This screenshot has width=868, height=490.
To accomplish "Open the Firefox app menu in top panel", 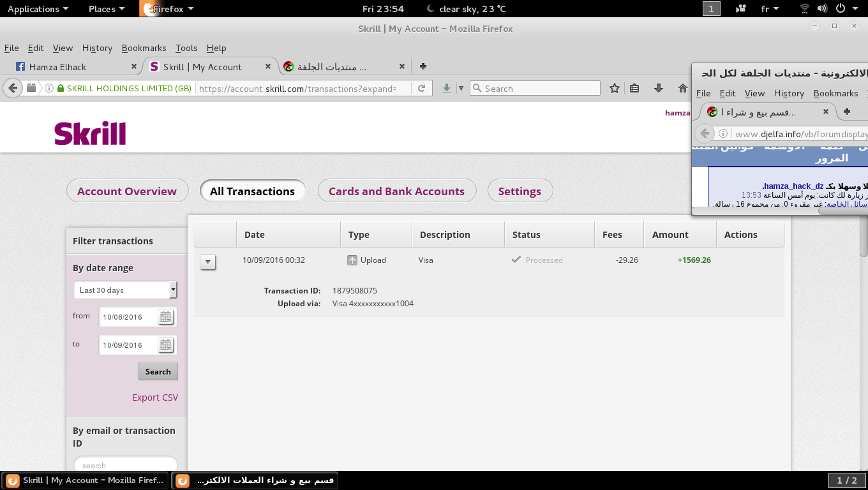I will point(168,9).
